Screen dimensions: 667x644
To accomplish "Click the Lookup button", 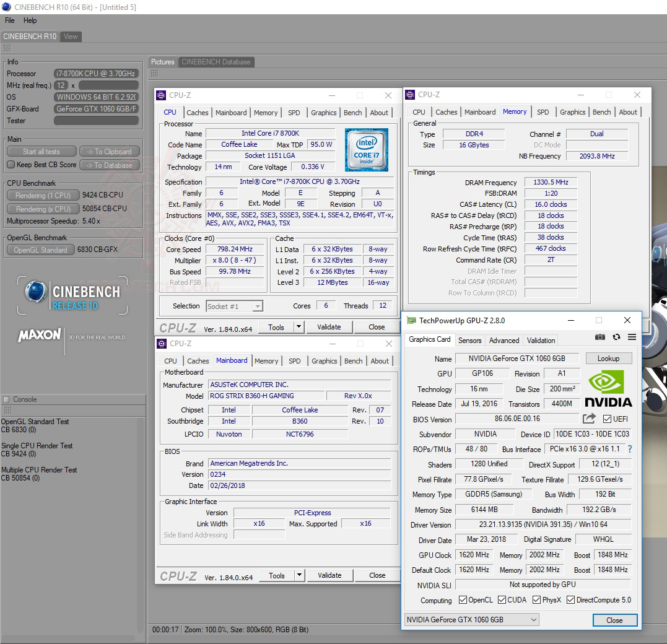I will [x=608, y=358].
